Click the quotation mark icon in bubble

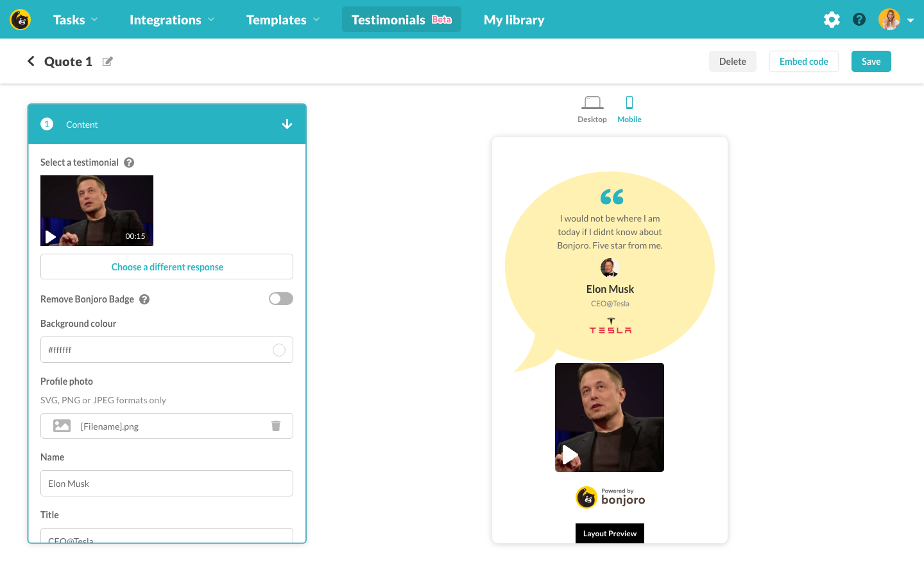coord(612,197)
